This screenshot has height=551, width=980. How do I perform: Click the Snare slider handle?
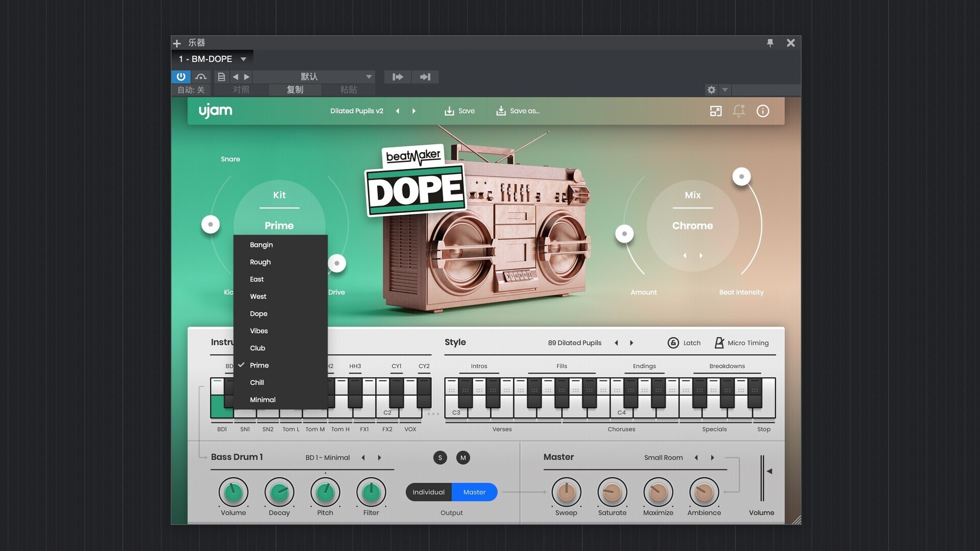210,224
